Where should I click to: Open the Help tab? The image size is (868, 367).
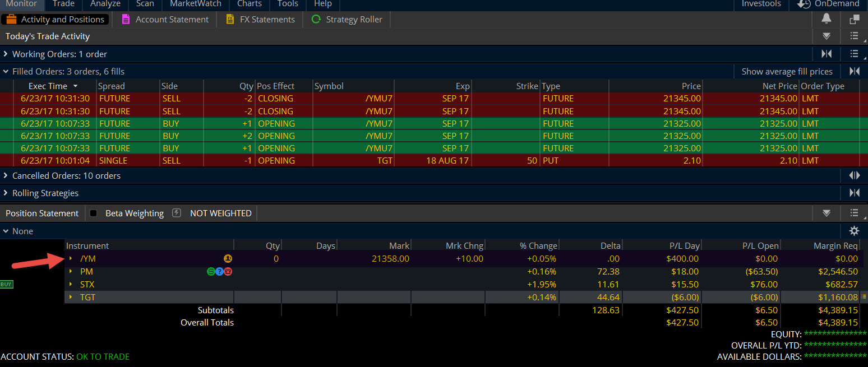click(323, 4)
